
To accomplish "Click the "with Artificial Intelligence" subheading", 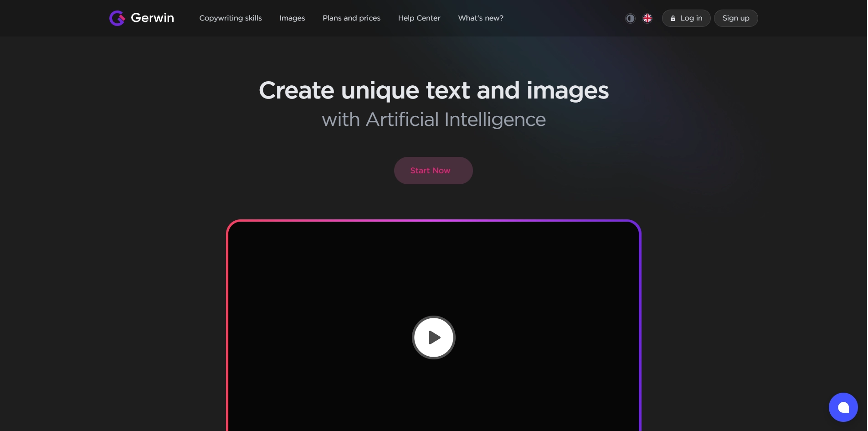I will pos(434,119).
